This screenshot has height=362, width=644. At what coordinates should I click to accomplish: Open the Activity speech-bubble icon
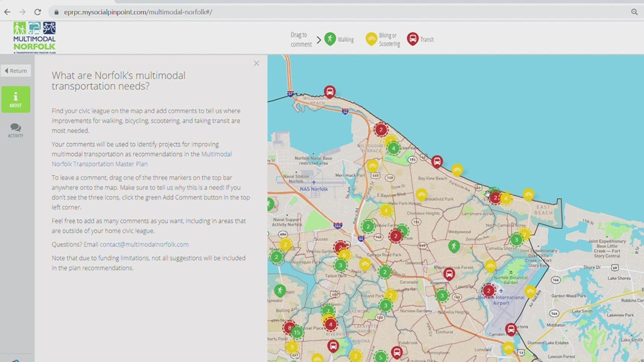pyautogui.click(x=16, y=128)
